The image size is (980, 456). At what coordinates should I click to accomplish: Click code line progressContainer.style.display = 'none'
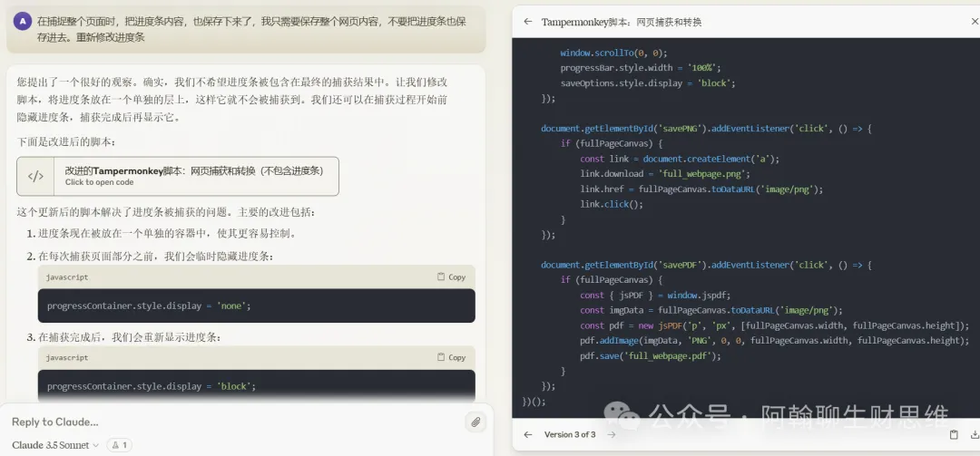click(x=149, y=306)
